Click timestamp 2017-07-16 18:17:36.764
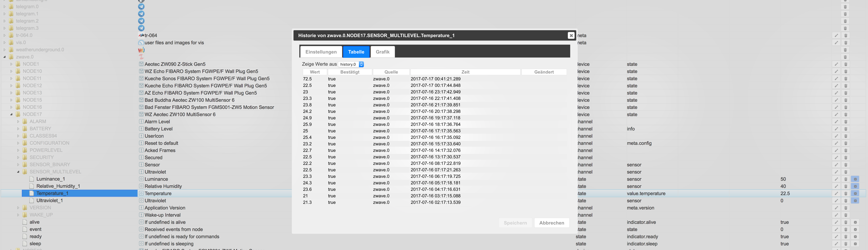Screen dimensions: 868x250 tap(435, 124)
